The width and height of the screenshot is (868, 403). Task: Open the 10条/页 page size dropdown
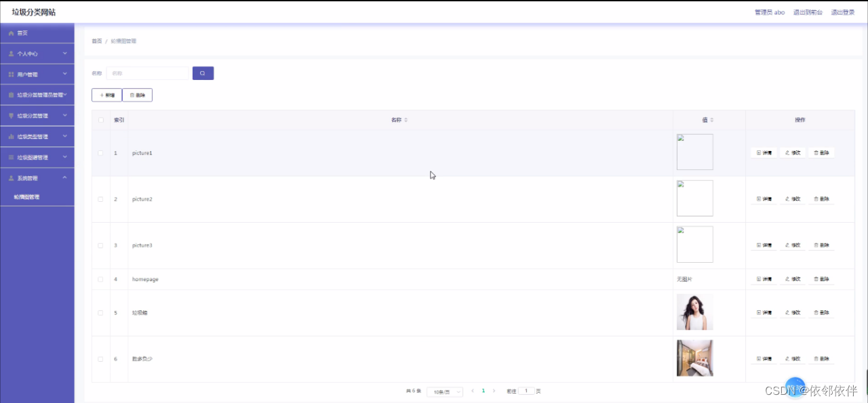445,391
